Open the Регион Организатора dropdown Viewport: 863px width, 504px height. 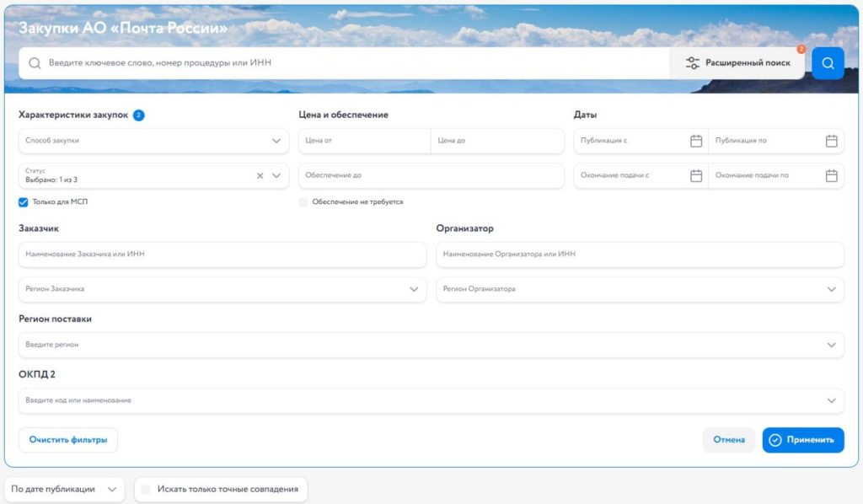pos(640,289)
